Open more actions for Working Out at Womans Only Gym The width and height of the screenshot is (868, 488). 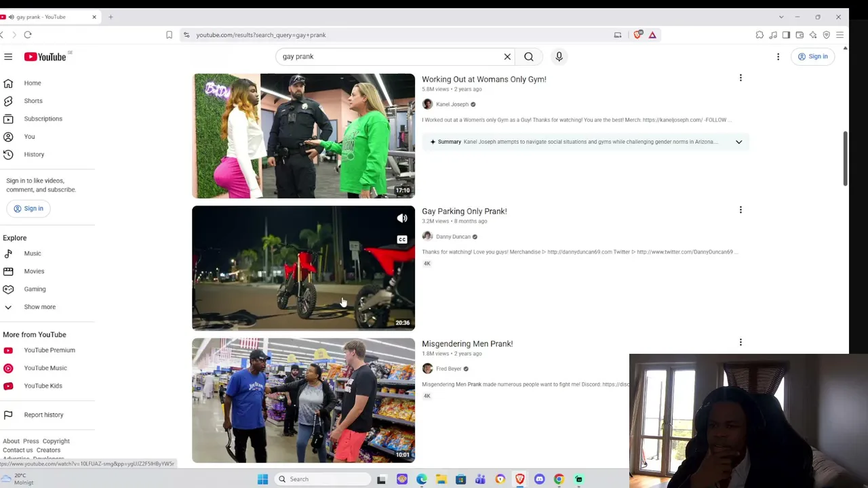click(741, 78)
